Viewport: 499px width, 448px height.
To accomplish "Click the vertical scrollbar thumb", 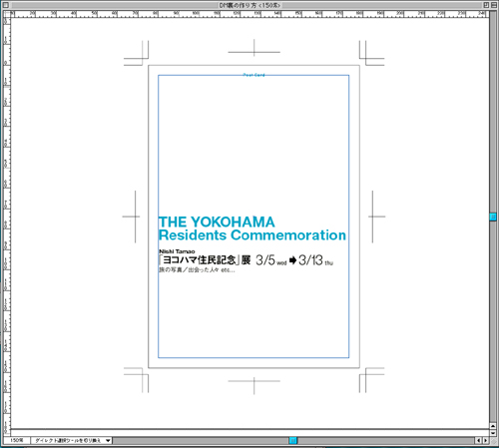I will 493,217.
